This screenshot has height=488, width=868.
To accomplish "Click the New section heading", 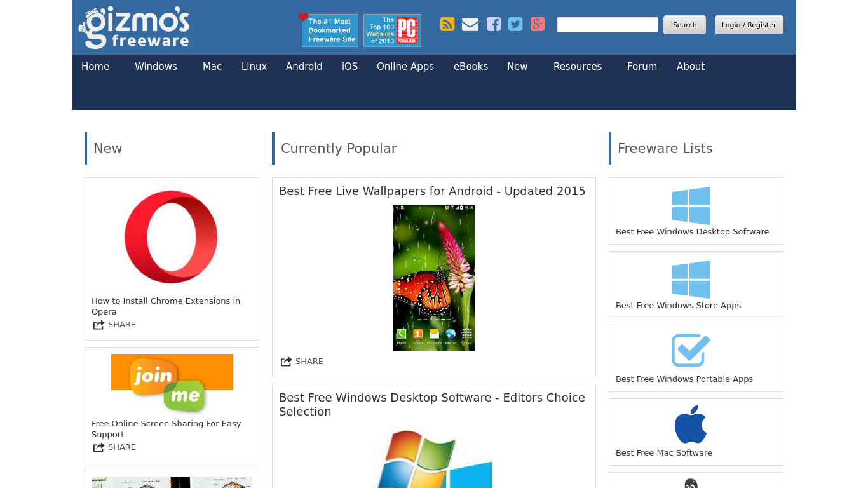I will click(108, 149).
